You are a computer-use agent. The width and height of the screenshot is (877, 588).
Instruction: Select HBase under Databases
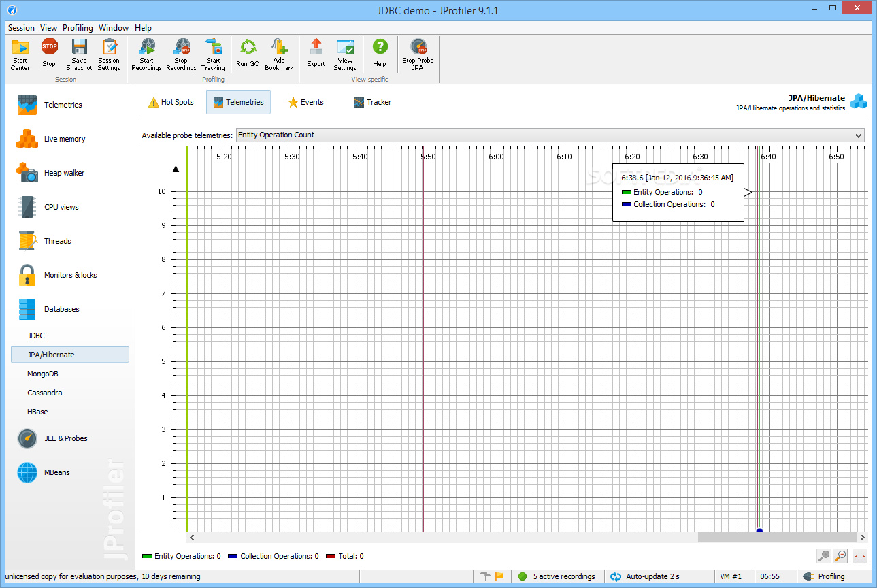(x=37, y=412)
